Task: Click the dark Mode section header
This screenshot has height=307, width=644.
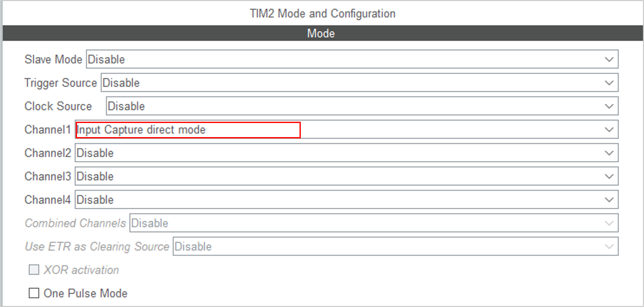Action: point(321,33)
